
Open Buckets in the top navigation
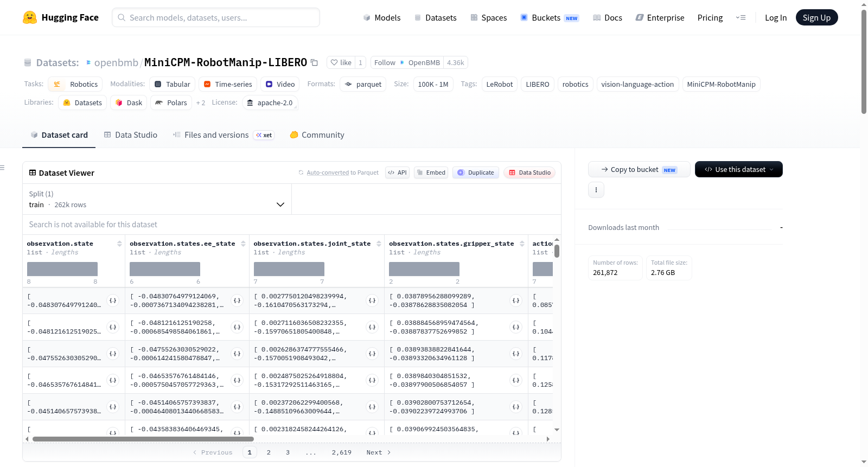pyautogui.click(x=550, y=18)
